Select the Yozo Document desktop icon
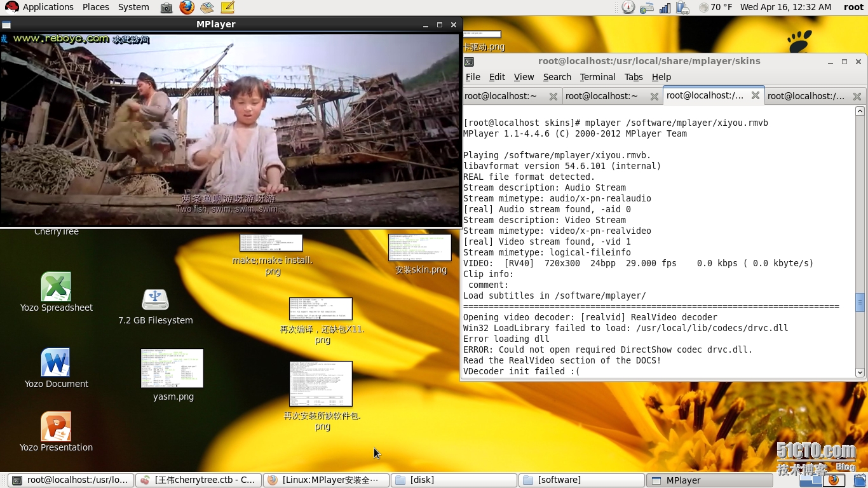868x488 pixels. click(x=56, y=369)
